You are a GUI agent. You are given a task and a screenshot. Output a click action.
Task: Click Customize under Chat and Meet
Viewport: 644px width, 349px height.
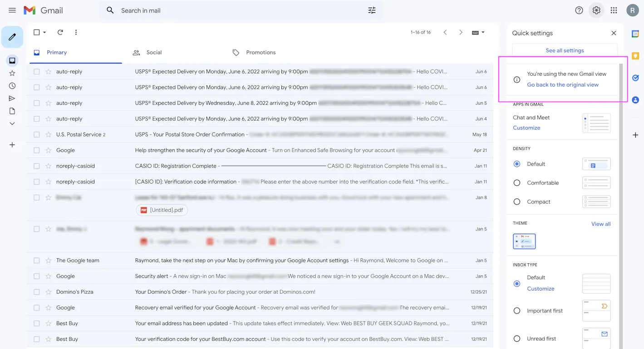pos(526,128)
